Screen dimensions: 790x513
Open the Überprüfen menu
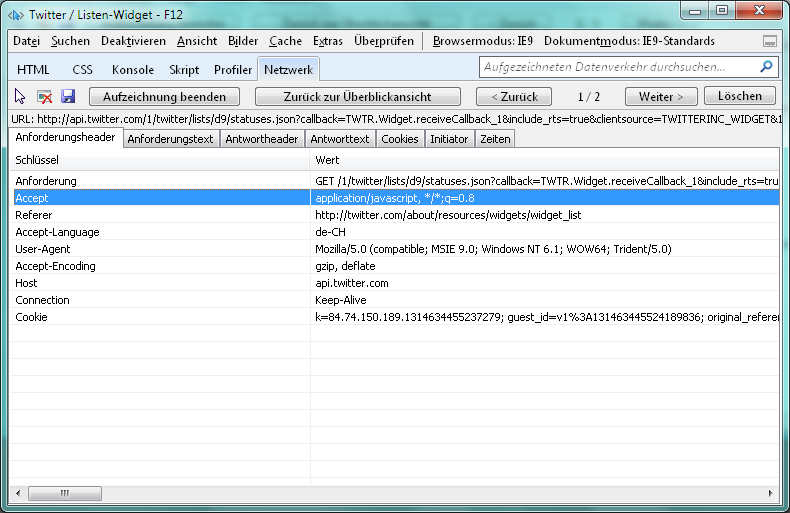(384, 41)
